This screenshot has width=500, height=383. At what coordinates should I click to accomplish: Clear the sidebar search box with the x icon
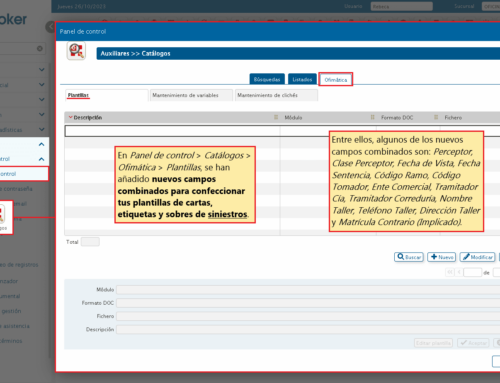point(40,49)
